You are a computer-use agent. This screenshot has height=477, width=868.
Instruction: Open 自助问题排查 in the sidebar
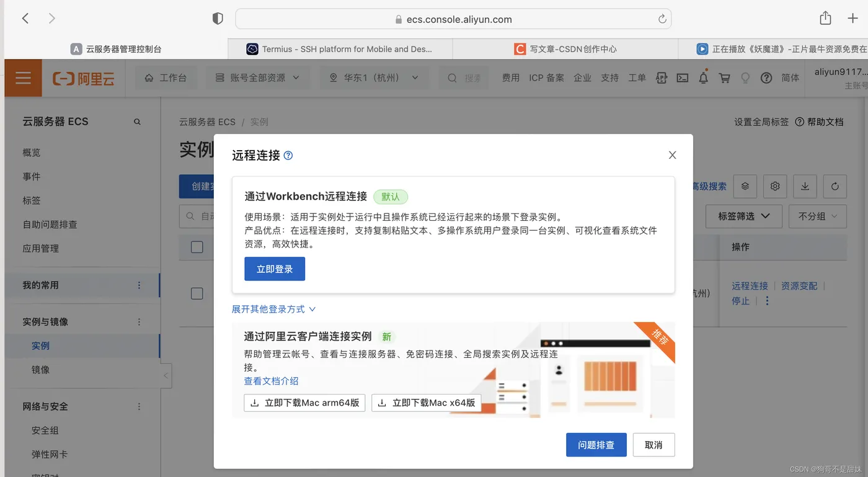(x=50, y=225)
